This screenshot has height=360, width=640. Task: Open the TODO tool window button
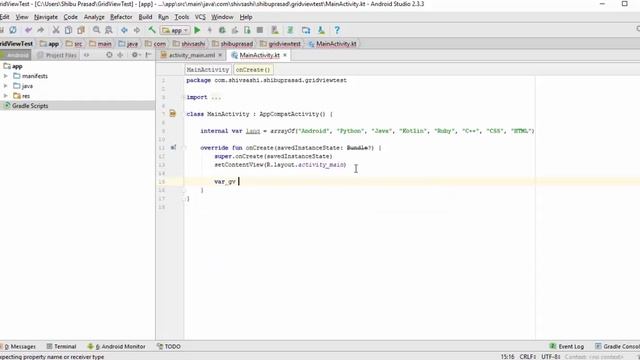169,347
